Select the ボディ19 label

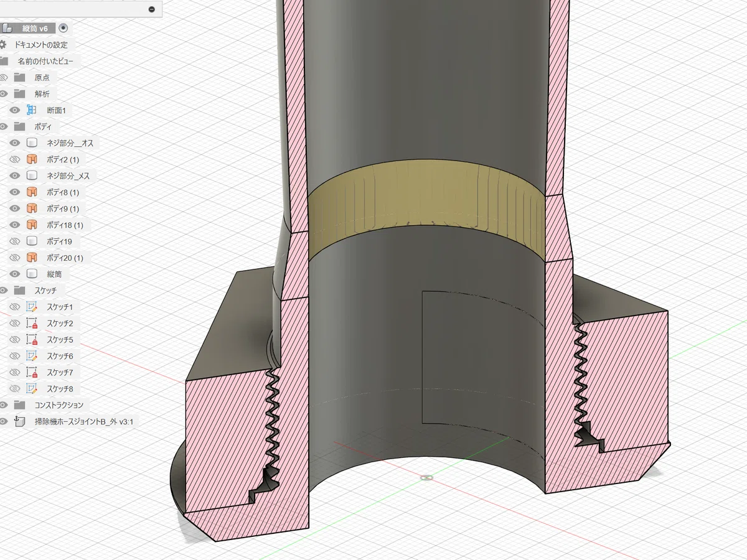coord(59,241)
